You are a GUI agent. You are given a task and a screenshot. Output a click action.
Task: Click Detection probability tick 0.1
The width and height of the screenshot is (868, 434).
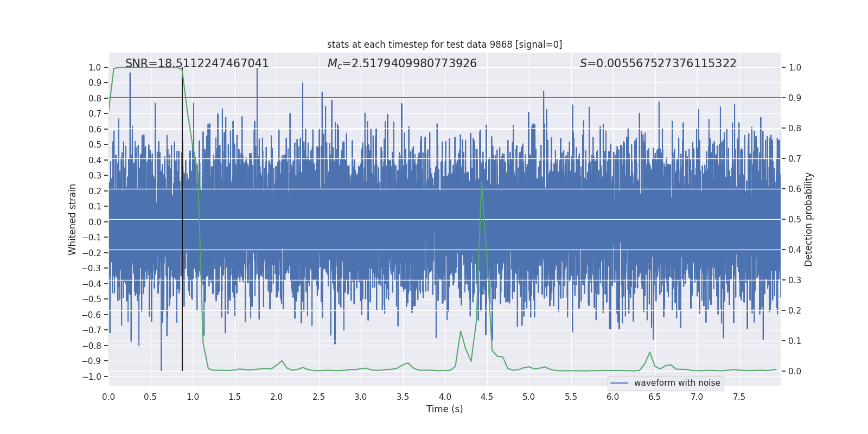[x=795, y=341]
